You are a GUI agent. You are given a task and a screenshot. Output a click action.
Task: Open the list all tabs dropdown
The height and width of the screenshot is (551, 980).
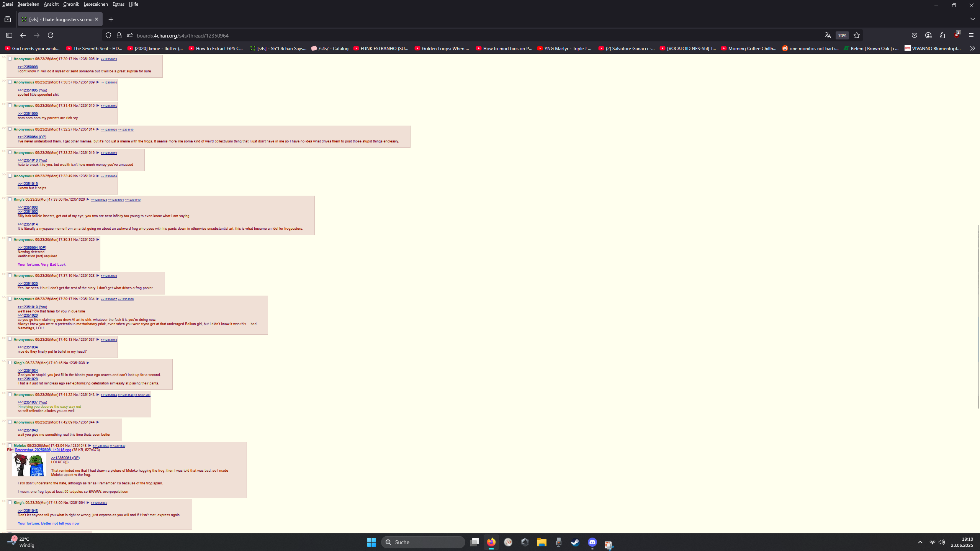(972, 19)
